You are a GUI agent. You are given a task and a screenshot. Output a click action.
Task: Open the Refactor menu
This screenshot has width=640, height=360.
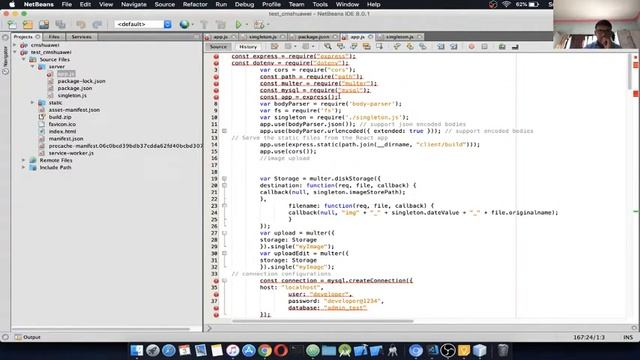tap(195, 4)
